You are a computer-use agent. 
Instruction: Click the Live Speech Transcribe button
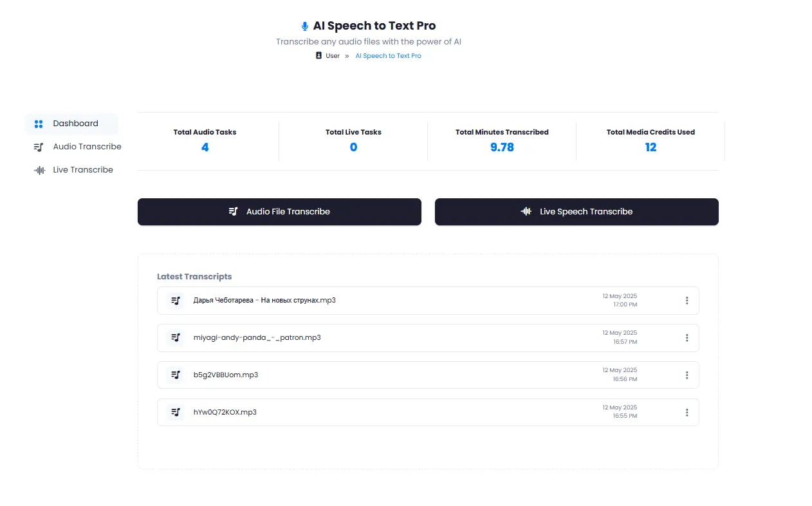point(577,212)
